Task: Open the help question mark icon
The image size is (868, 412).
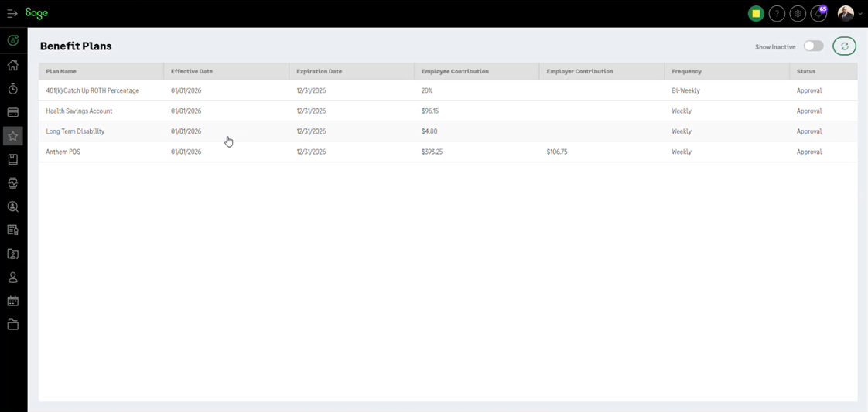Action: pyautogui.click(x=777, y=14)
